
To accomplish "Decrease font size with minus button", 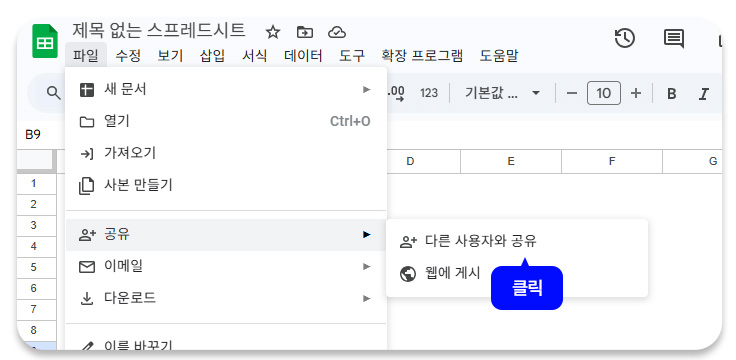I will (572, 93).
